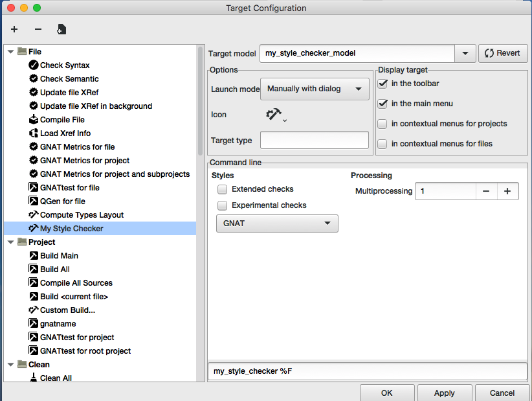Select Check Syntax in the File section

pos(65,65)
